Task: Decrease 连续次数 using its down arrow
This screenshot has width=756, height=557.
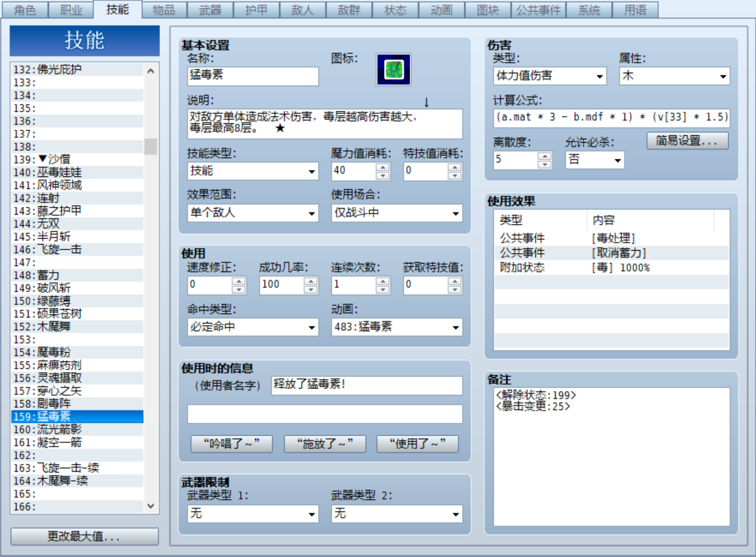Action: pos(383,290)
